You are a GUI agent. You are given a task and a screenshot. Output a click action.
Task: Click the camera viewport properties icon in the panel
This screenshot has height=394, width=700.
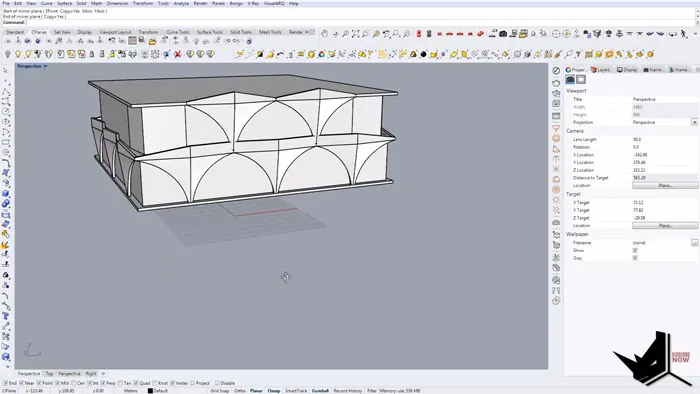point(570,79)
